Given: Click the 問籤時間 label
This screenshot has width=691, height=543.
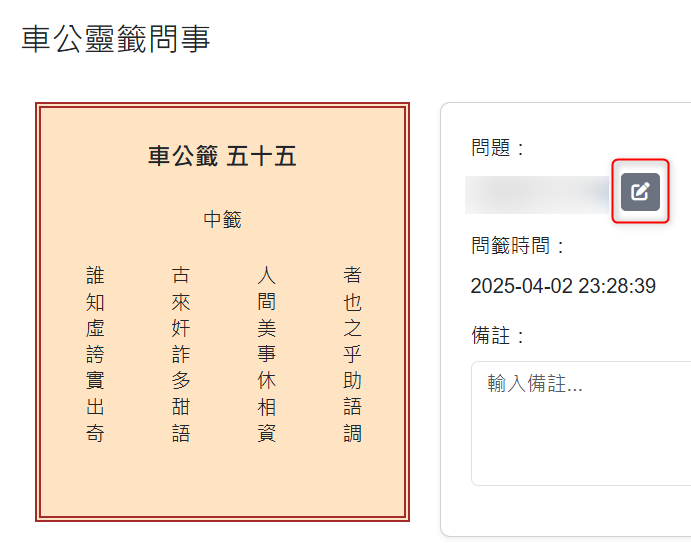Looking at the screenshot, I should [518, 246].
